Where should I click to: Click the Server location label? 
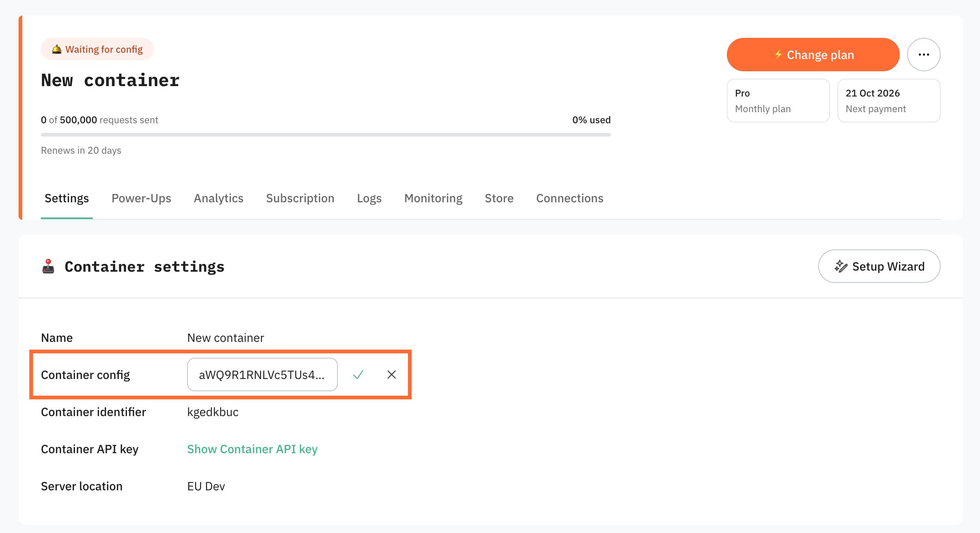click(x=81, y=486)
